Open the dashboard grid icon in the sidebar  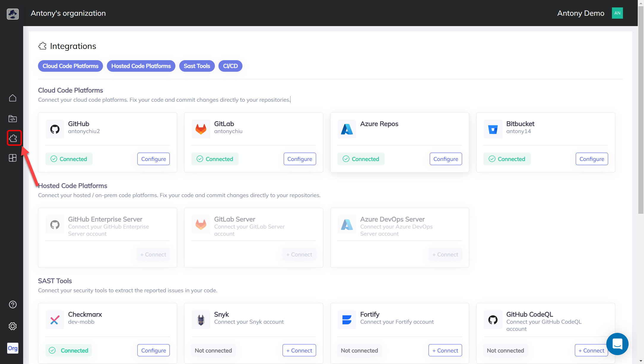(12, 158)
